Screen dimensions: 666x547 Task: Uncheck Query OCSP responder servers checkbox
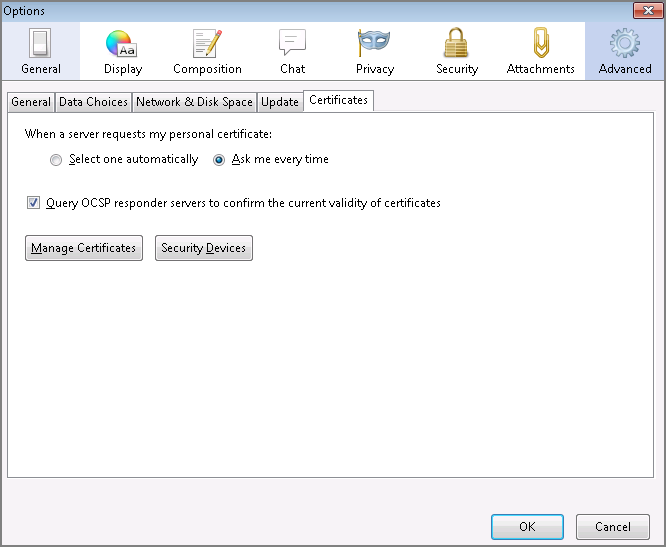coord(34,203)
